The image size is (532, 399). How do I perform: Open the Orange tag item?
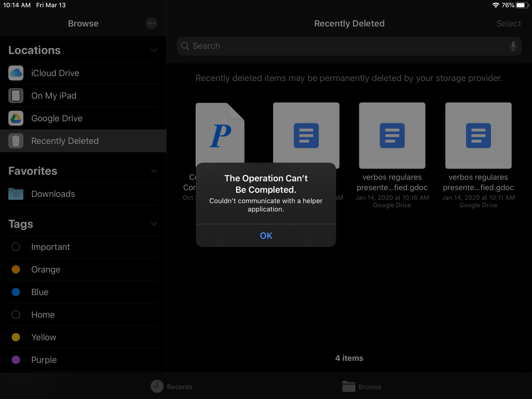(x=46, y=269)
